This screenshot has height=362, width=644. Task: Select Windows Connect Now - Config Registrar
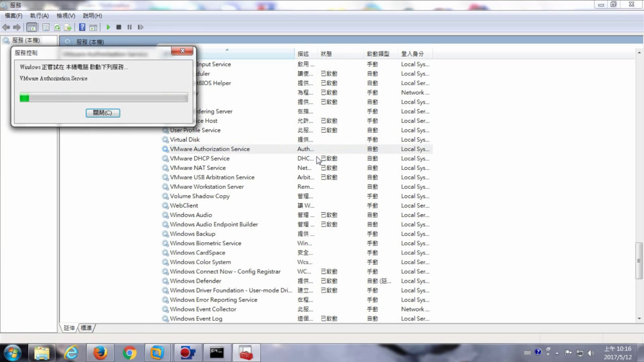[296, 271]
